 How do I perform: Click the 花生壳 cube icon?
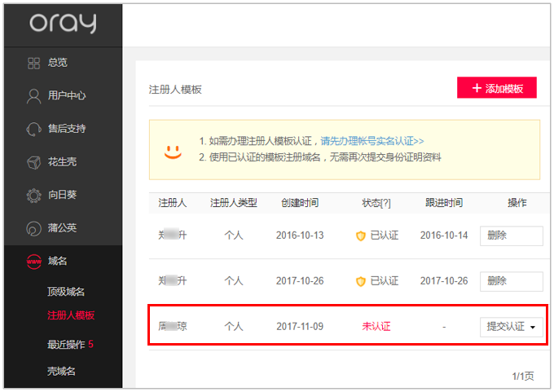pyautogui.click(x=33, y=162)
